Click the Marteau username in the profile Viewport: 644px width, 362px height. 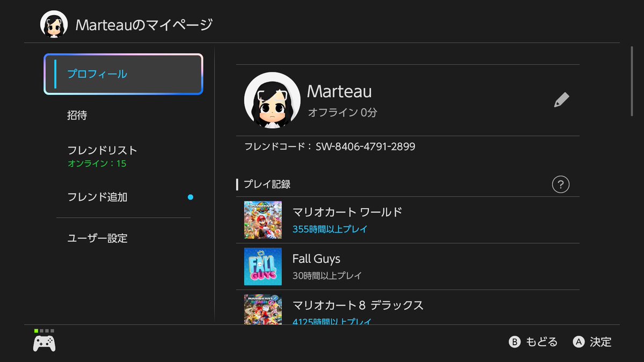click(x=339, y=92)
